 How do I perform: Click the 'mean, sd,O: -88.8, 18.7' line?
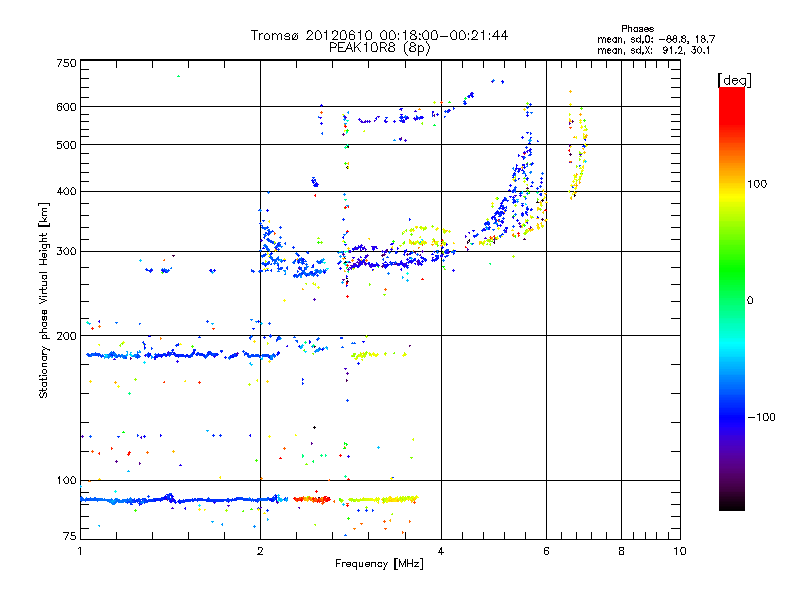pyautogui.click(x=656, y=39)
